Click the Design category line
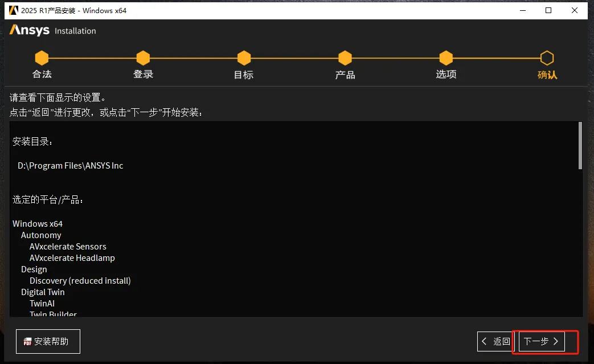The width and height of the screenshot is (594, 364). pyautogui.click(x=34, y=269)
